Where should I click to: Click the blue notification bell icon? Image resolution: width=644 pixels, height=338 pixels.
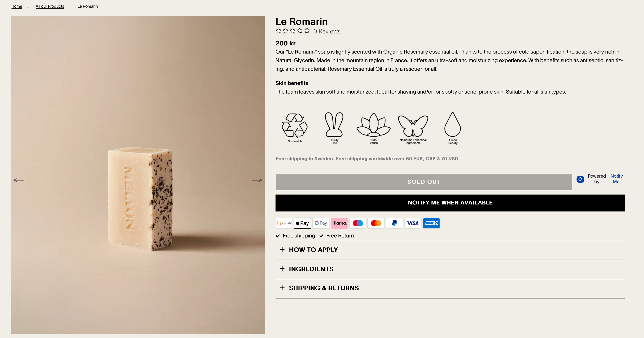coord(580,179)
